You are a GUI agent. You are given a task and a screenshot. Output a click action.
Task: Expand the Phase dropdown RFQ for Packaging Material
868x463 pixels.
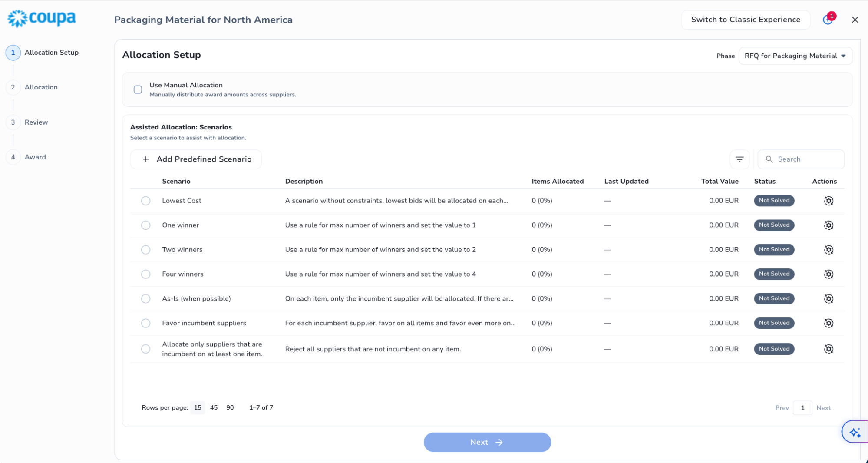pos(795,56)
